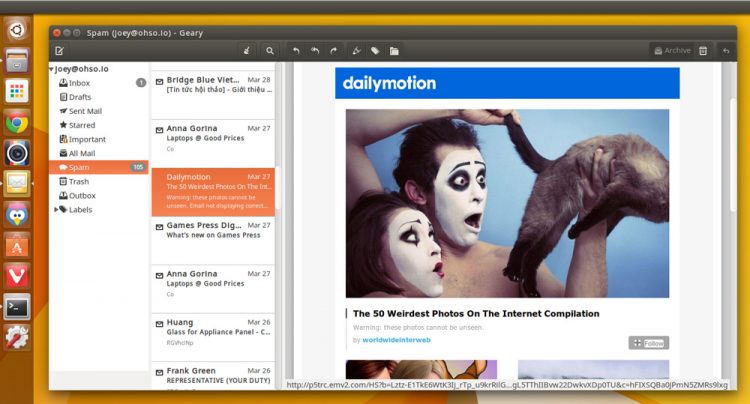
Task: Click the undo arrow at toolbar end
Action: click(x=726, y=51)
